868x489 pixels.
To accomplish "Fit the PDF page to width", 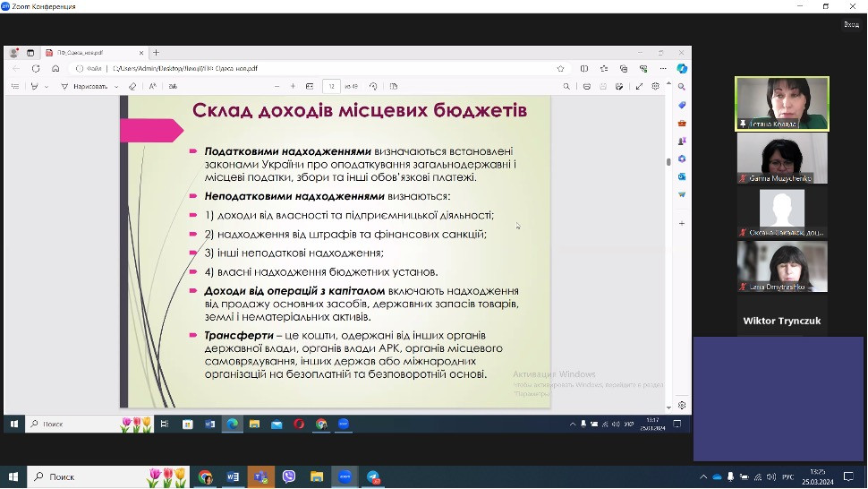I will pyautogui.click(x=310, y=86).
